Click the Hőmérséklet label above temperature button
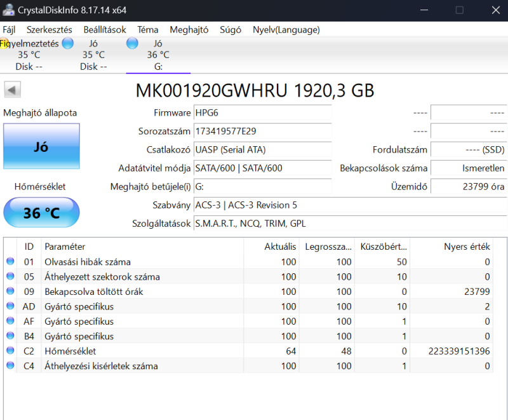 coord(40,186)
